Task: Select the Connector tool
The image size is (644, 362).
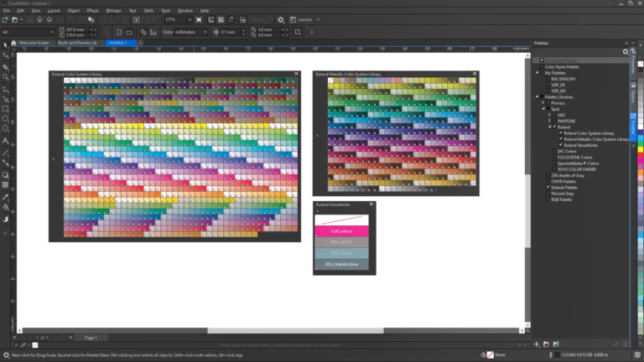Action: click(5, 163)
